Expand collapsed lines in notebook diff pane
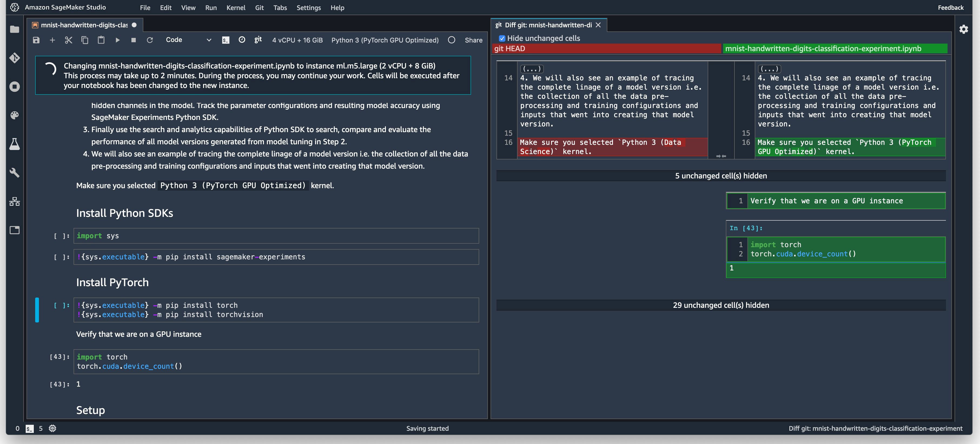This screenshot has width=980, height=444. tap(769, 69)
